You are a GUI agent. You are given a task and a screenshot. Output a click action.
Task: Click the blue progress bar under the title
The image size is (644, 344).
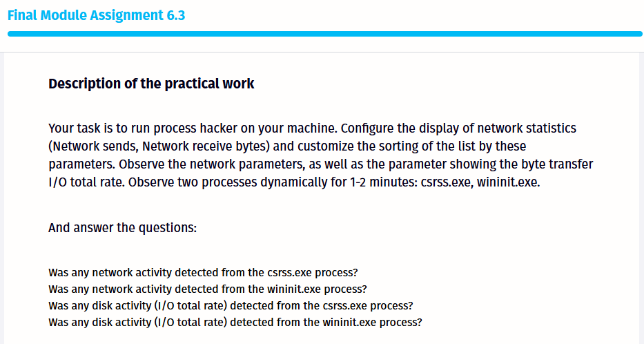tap(324, 33)
